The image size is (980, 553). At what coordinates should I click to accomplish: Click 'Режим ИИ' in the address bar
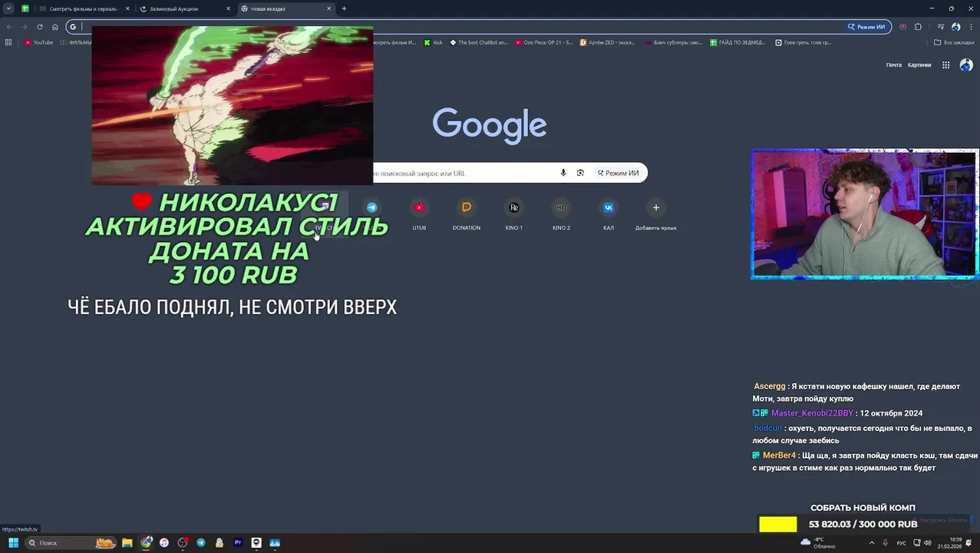(866, 27)
